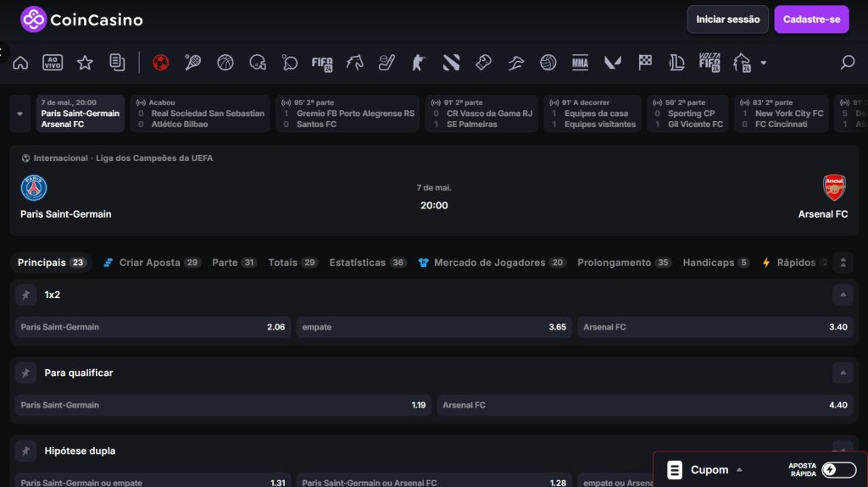Open CR Vasco da Gama vs Palmeiras card
This screenshot has height=487, width=868.
tap(481, 113)
